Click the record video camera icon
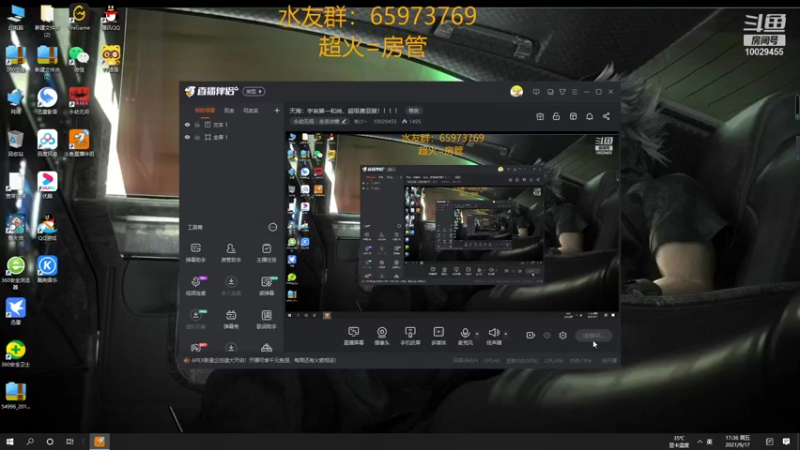This screenshot has height=450, width=800. [531, 335]
